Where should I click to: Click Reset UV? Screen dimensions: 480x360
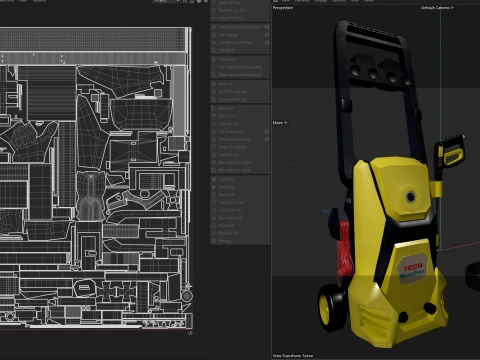point(240,195)
